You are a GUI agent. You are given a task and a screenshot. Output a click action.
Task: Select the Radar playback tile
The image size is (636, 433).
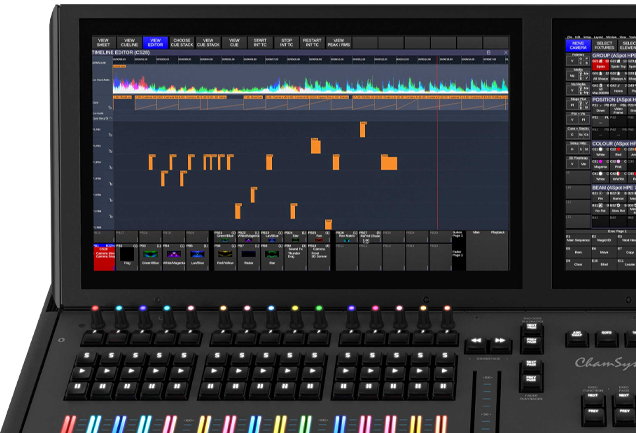(x=248, y=258)
